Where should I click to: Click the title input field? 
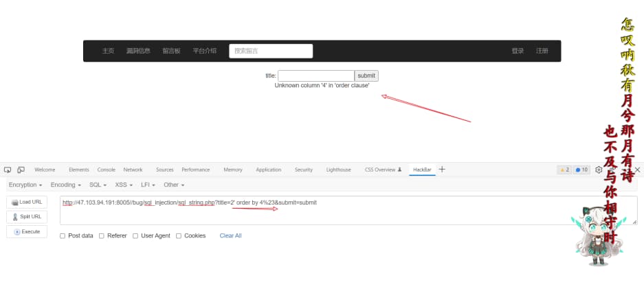pos(316,76)
